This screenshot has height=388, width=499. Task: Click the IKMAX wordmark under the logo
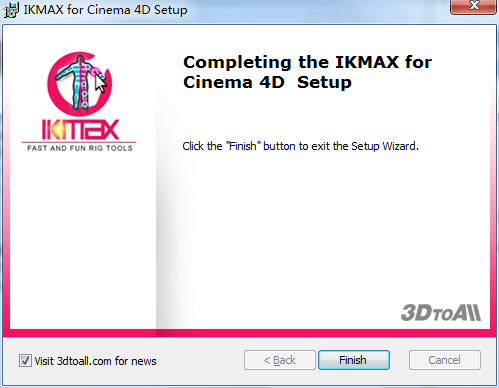[81, 130]
